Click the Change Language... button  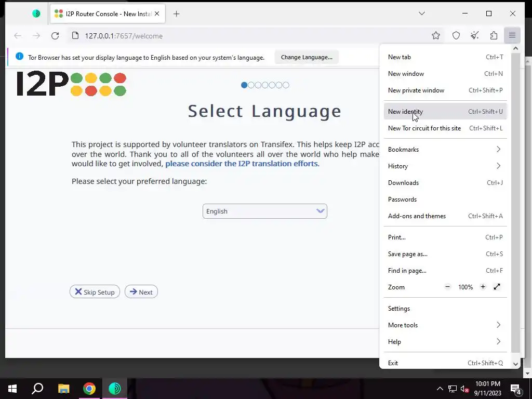pyautogui.click(x=307, y=57)
